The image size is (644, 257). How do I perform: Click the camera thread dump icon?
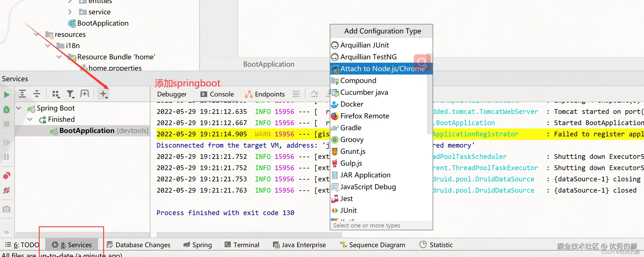[x=6, y=209]
